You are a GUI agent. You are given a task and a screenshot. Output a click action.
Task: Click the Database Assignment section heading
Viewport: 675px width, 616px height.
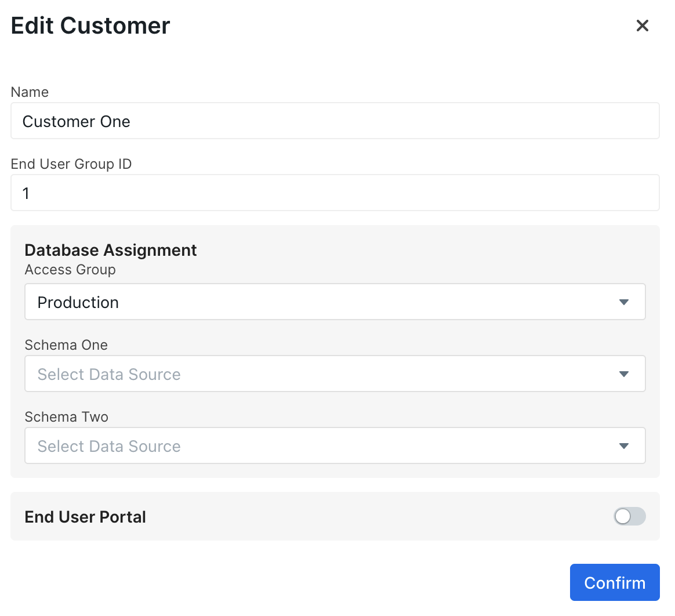(x=111, y=250)
